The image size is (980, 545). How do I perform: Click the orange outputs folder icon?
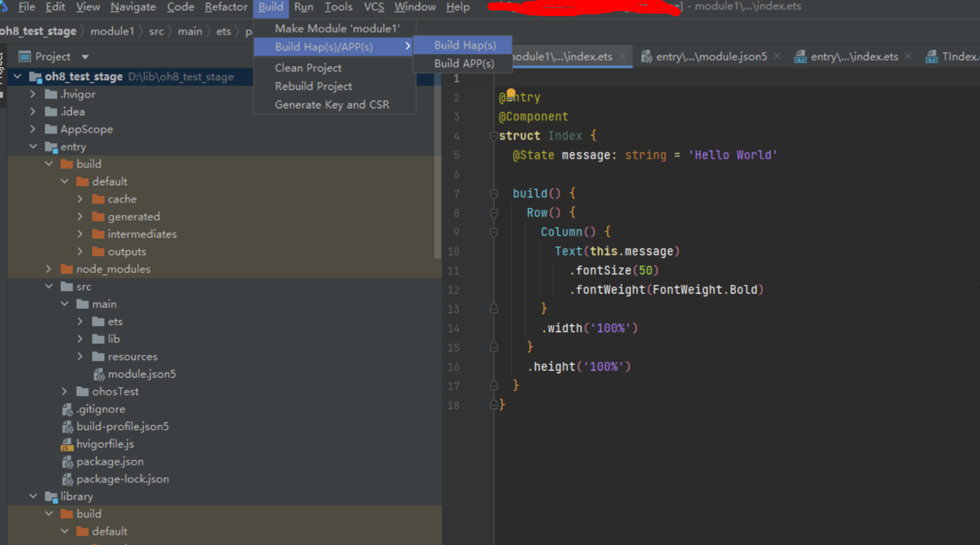98,252
